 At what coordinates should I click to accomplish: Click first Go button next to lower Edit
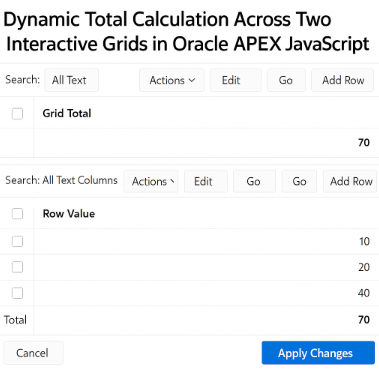(254, 181)
